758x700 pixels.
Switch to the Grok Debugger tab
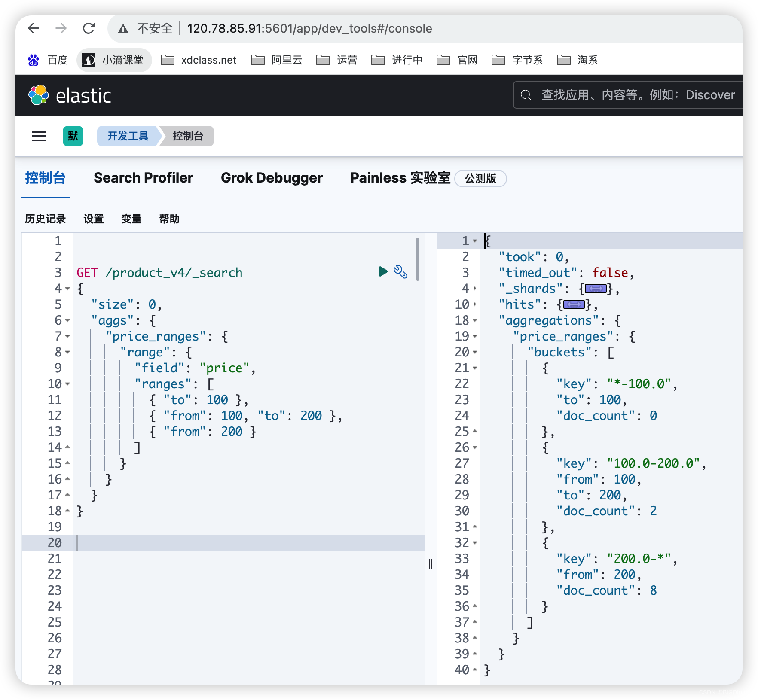click(272, 178)
